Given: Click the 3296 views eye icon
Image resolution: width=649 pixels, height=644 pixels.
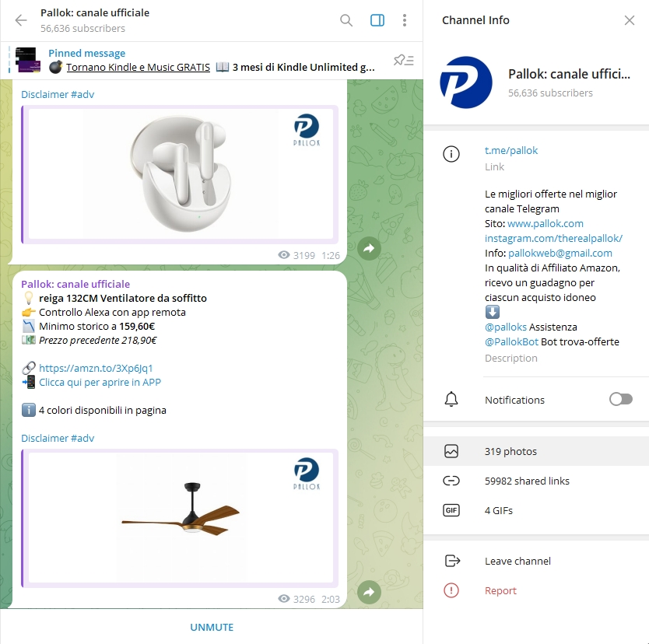Looking at the screenshot, I should coord(283,599).
